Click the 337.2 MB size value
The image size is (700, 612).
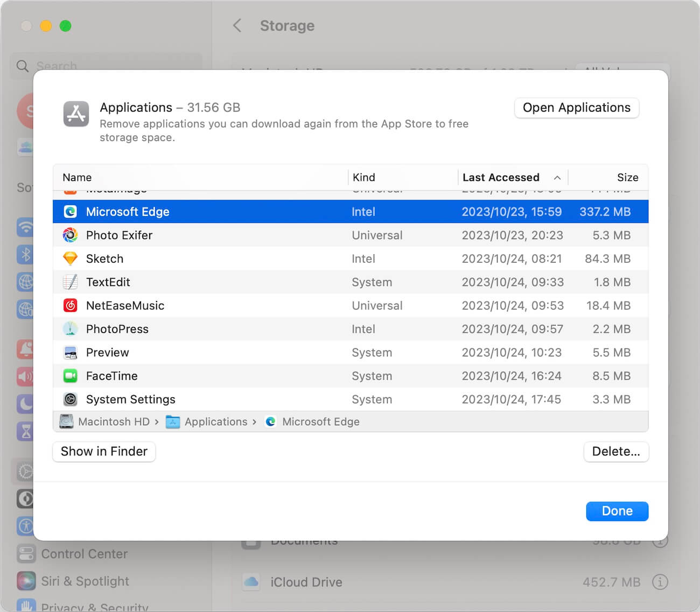(x=605, y=212)
